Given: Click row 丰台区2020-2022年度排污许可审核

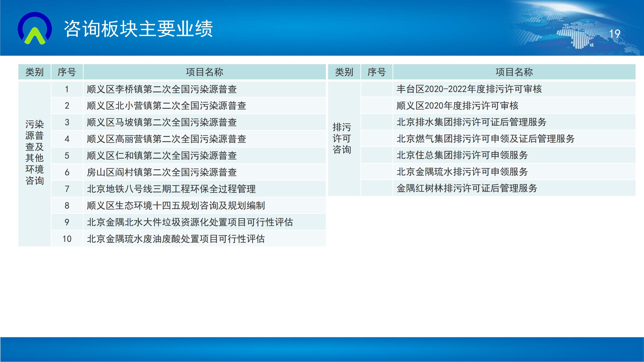Looking at the screenshot, I should (469, 89).
